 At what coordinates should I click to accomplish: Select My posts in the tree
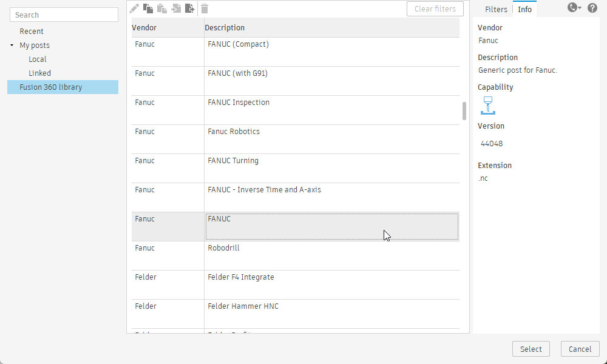35,45
